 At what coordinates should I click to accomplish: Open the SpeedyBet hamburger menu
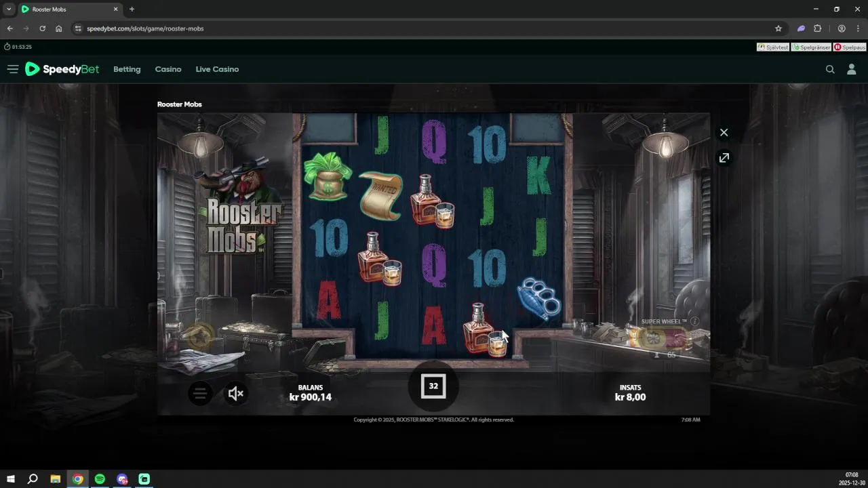(x=12, y=69)
